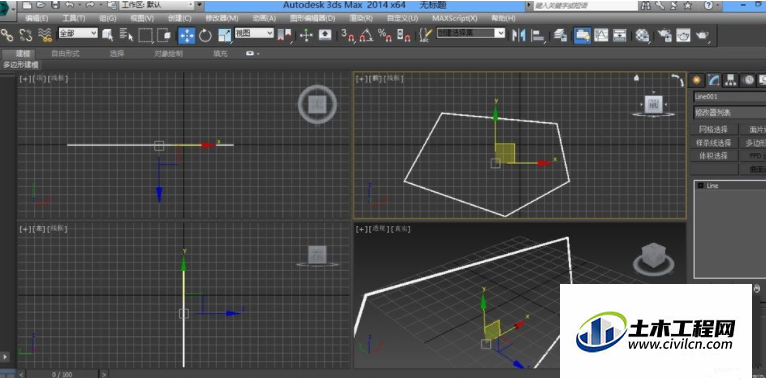Image resolution: width=768 pixels, height=381 pixels.
Task: Click the Use Pivot Point Center icon
Action: [285, 35]
